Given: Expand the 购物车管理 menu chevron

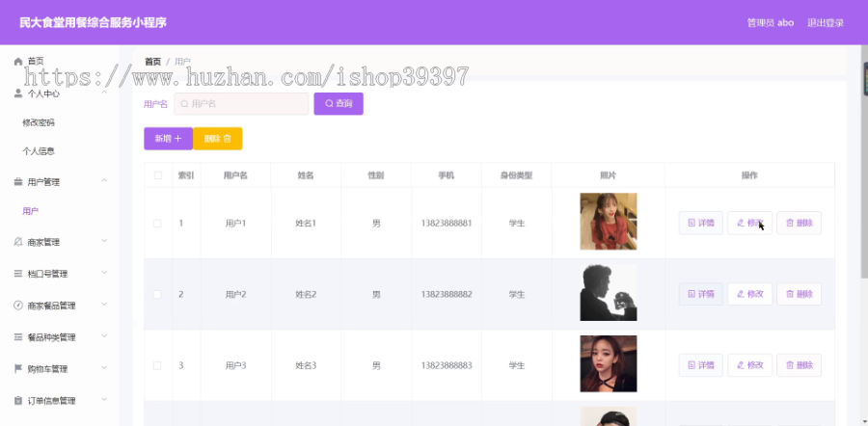Looking at the screenshot, I should (x=104, y=368).
